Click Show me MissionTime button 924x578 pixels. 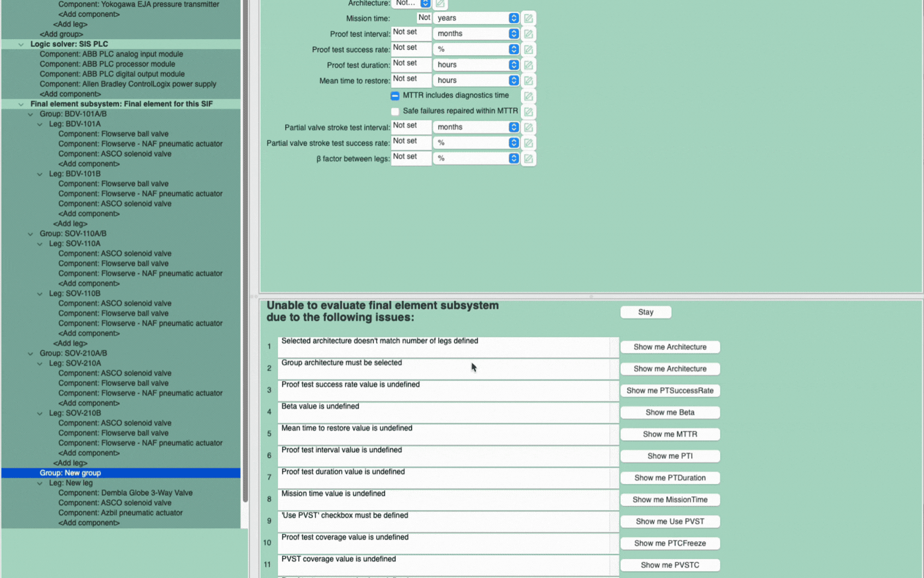pos(670,500)
